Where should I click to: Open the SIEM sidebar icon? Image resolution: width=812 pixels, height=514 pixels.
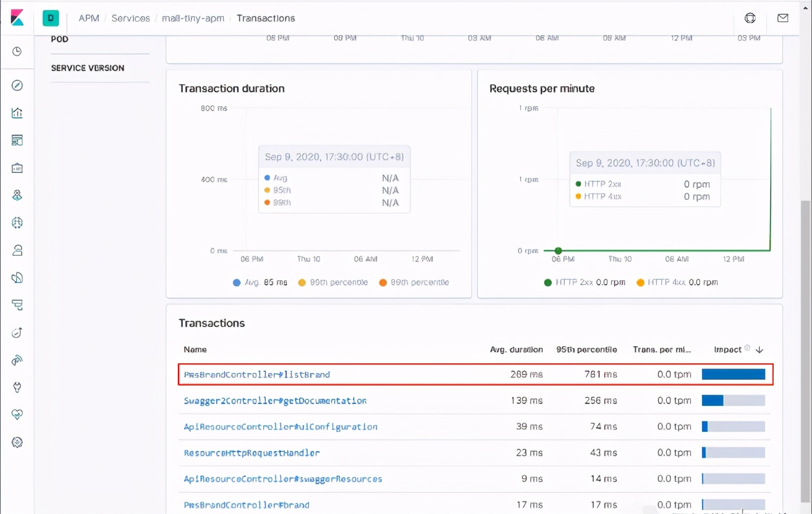[x=17, y=360]
